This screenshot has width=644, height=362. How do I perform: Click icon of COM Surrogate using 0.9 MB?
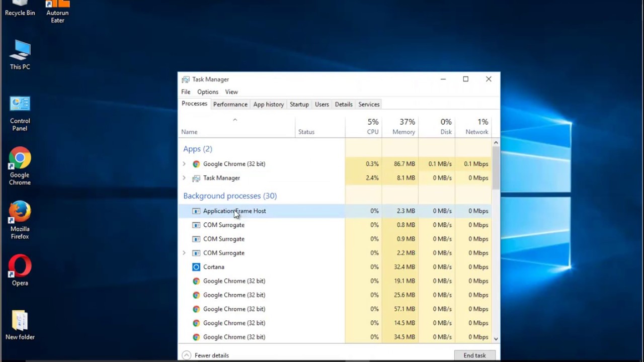(x=196, y=239)
